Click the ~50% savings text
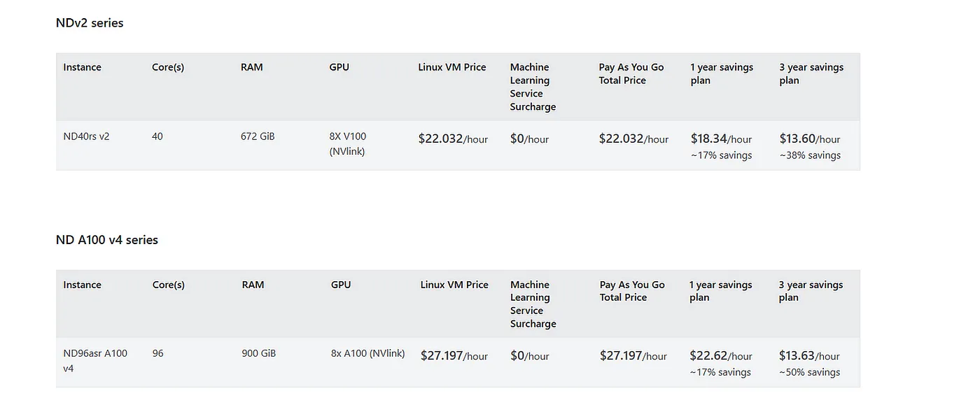 (x=809, y=372)
